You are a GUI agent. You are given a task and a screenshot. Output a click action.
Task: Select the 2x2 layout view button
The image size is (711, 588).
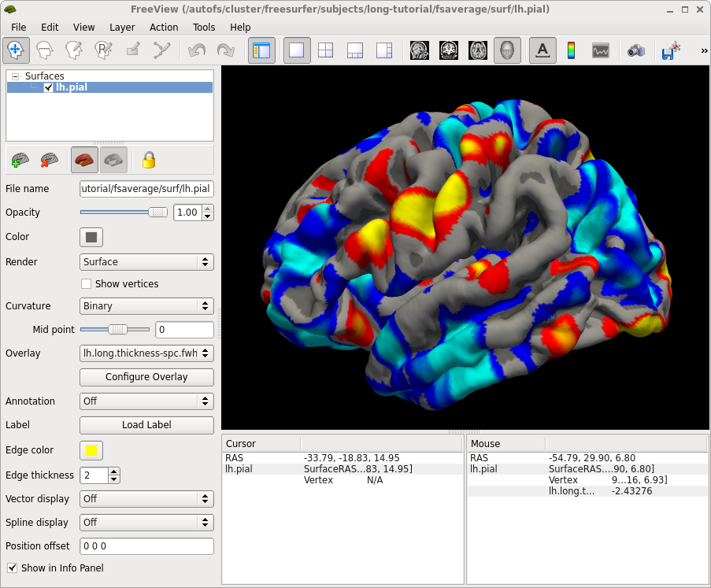(x=325, y=50)
